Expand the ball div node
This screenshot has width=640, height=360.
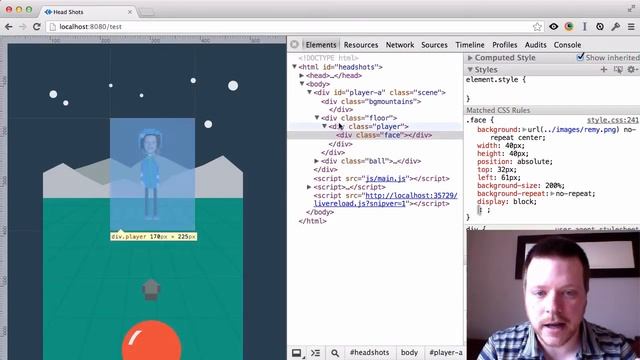[317, 161]
